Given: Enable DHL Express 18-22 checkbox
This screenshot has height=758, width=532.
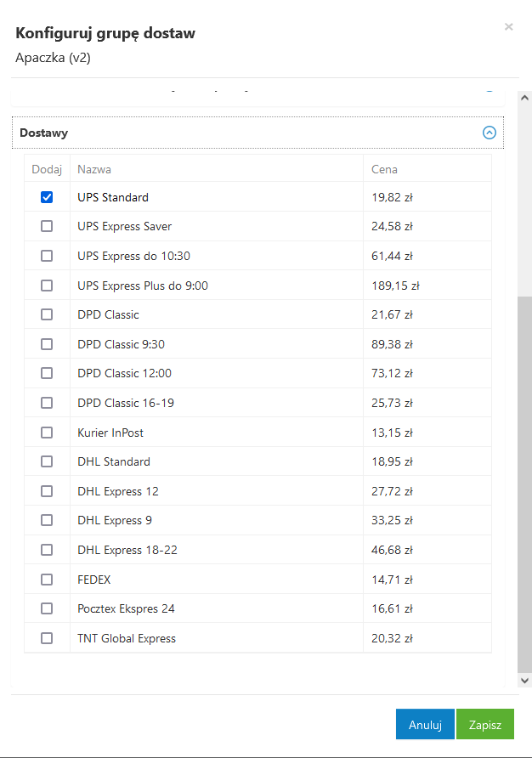Looking at the screenshot, I should pyautogui.click(x=47, y=550).
